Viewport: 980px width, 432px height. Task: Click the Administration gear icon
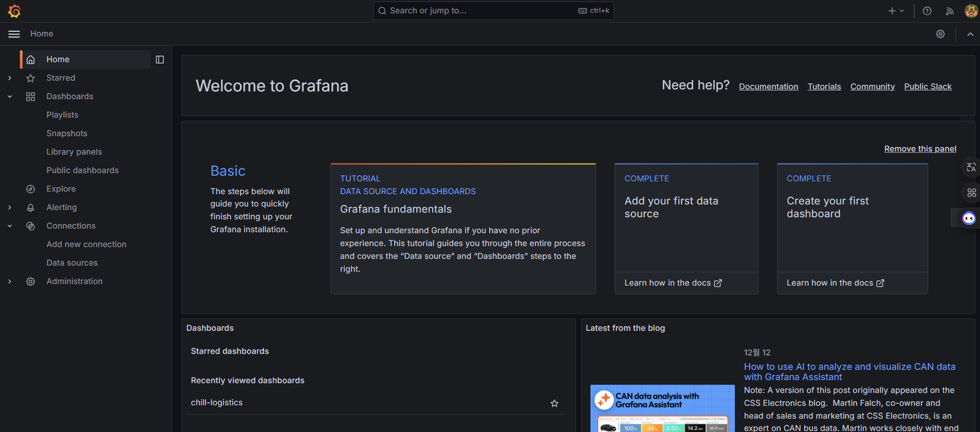pos(31,281)
